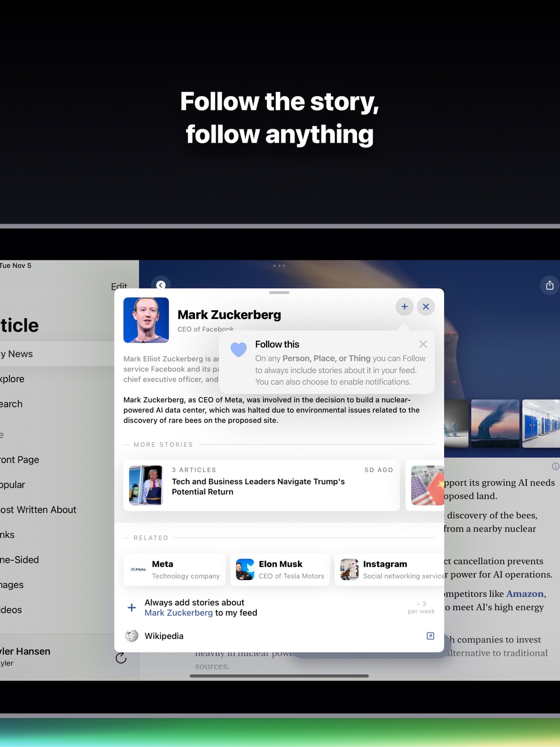Select Search in the sidebar
The width and height of the screenshot is (560, 747).
click(x=57, y=404)
